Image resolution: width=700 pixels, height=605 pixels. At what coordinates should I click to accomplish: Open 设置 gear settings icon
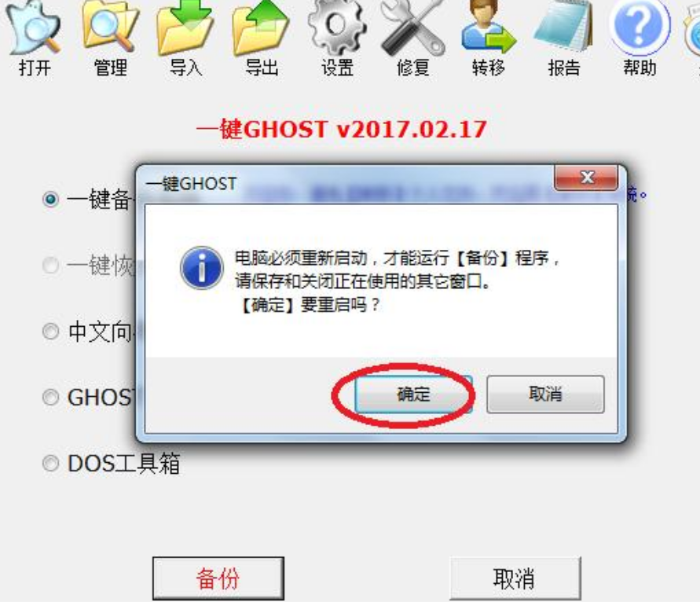(337, 27)
